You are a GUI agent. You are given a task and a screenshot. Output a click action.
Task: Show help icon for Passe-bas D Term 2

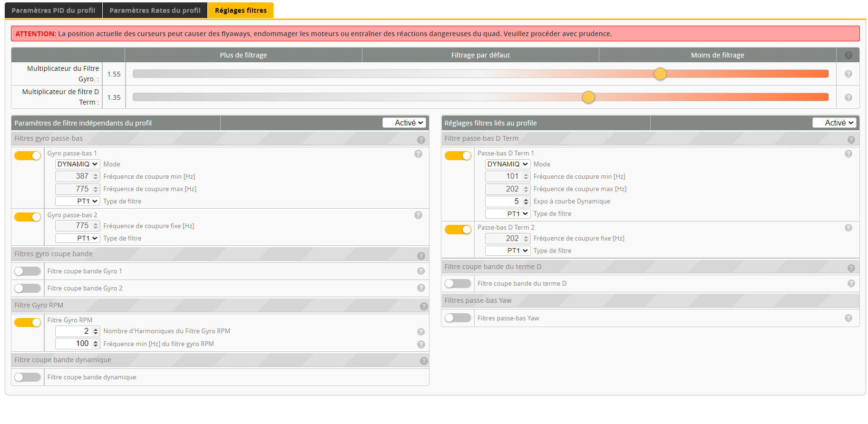pos(848,228)
